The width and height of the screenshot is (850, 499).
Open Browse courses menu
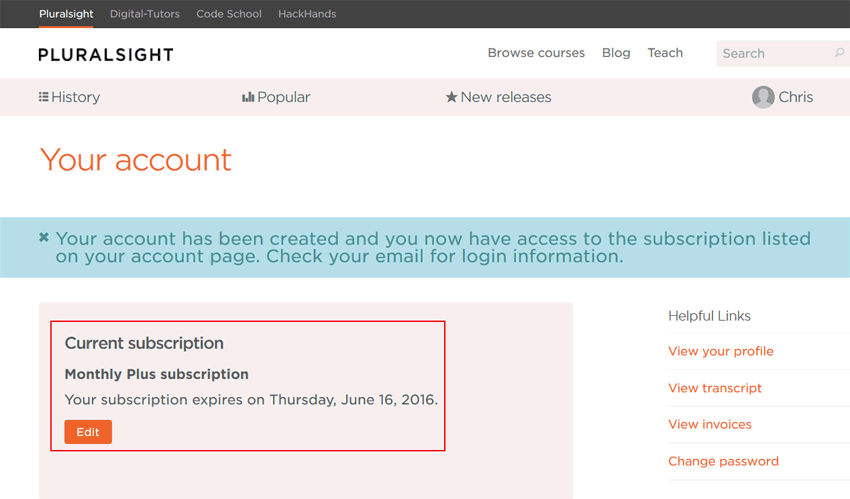pos(536,53)
